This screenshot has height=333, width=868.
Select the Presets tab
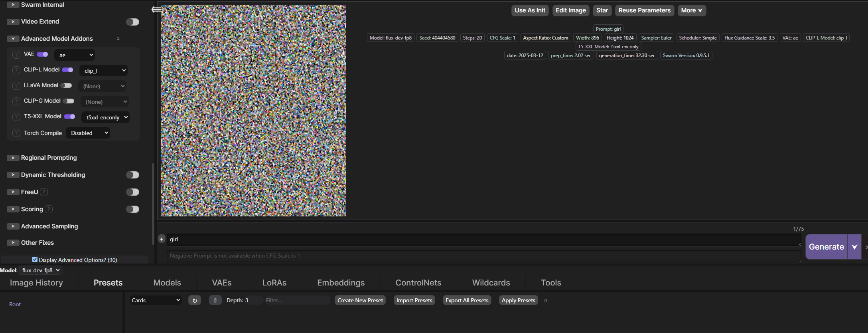click(x=108, y=283)
